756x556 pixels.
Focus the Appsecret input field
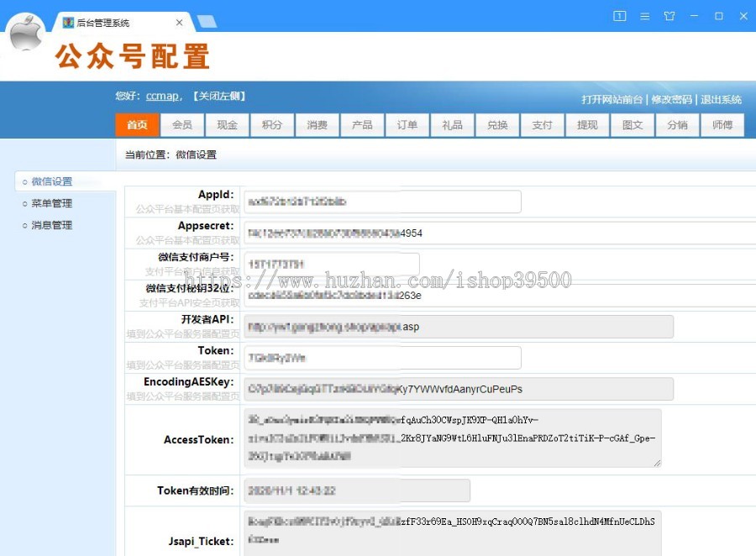(x=500, y=233)
